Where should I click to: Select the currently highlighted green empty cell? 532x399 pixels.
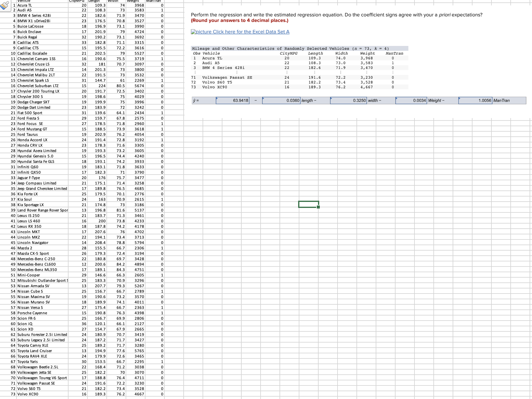(308, 204)
